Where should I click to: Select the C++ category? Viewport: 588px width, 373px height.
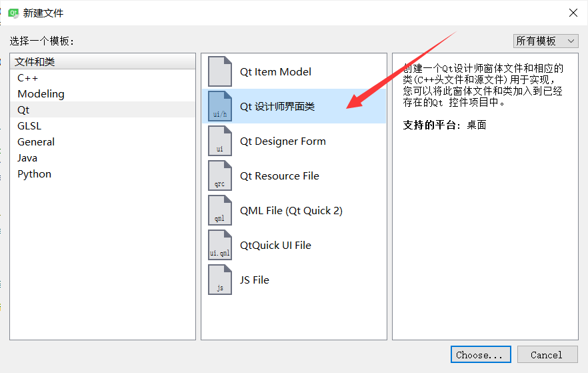pyautogui.click(x=103, y=77)
